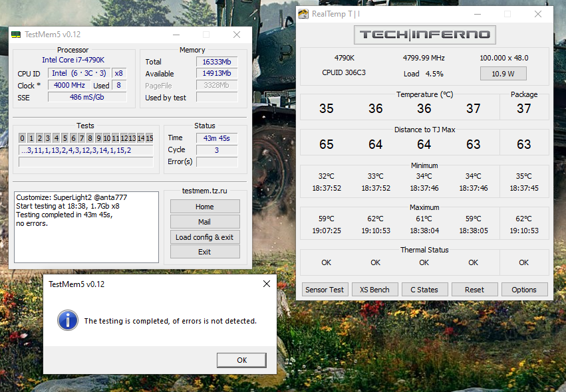Click the Time 43m 45s value
Screen dimensions: 566x392
pyautogui.click(x=217, y=138)
